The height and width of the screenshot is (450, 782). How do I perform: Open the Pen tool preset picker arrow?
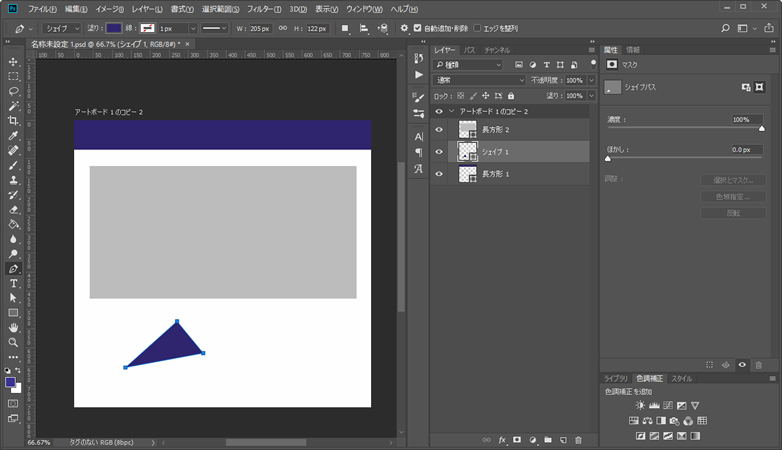[x=30, y=29]
